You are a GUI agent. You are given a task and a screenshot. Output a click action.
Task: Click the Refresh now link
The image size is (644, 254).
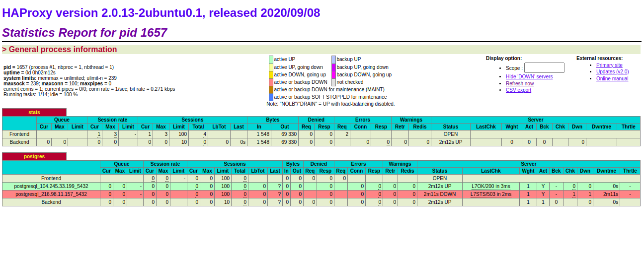520,83
